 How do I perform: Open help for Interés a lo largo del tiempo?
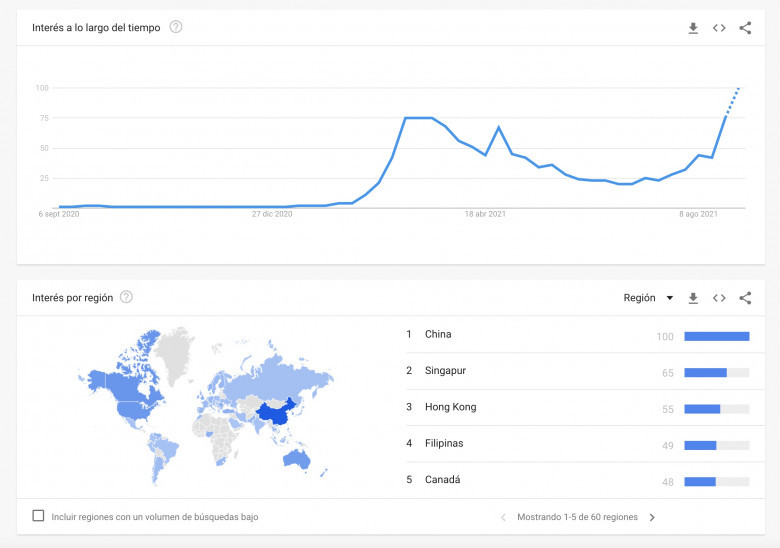click(x=176, y=27)
